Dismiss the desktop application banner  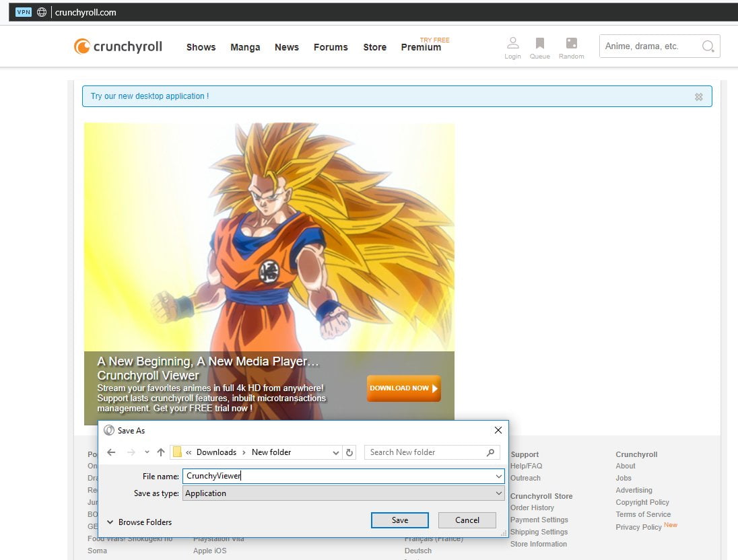699,96
